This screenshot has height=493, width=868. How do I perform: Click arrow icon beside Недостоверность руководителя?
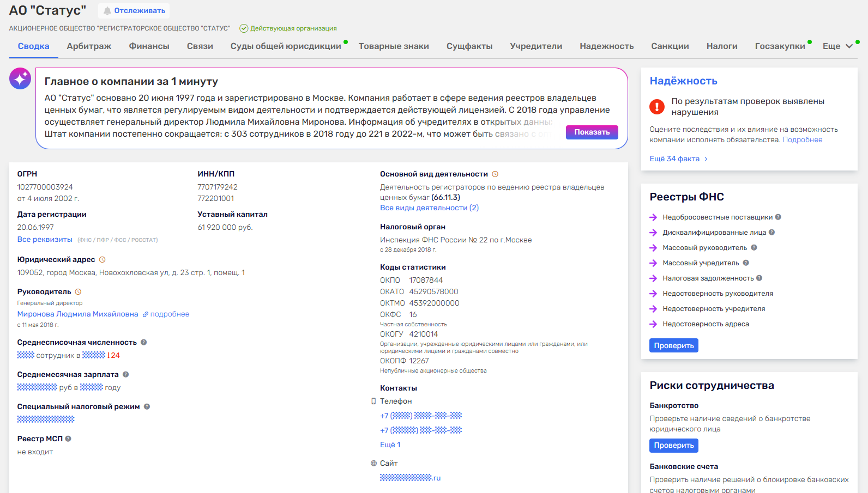point(653,294)
